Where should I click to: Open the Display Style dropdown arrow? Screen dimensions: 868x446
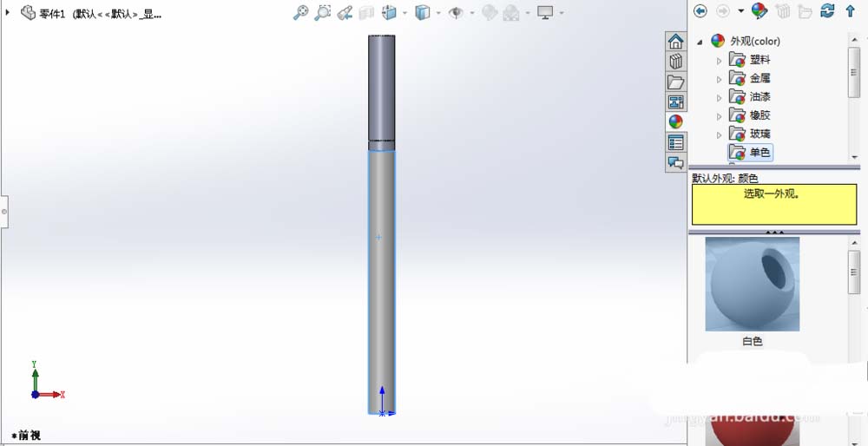click(438, 13)
